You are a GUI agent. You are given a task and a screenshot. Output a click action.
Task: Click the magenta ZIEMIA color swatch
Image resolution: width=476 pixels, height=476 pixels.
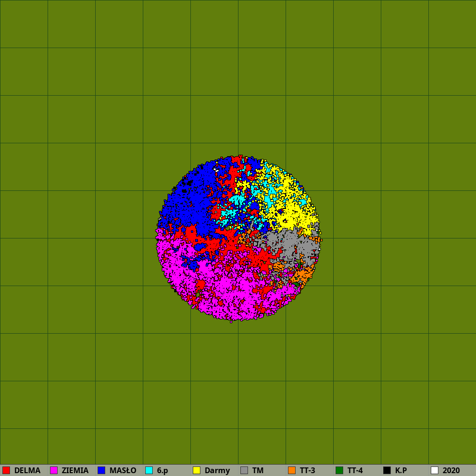[x=54, y=470]
